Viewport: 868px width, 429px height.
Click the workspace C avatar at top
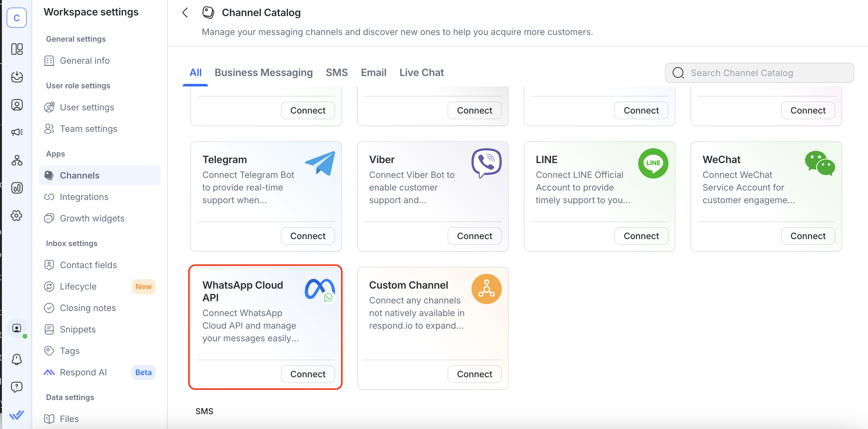point(16,18)
